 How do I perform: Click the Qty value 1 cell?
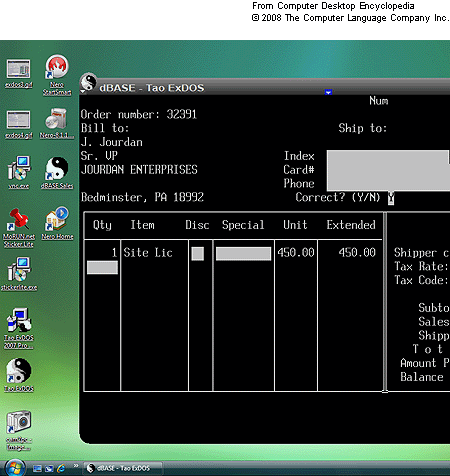[114, 253]
